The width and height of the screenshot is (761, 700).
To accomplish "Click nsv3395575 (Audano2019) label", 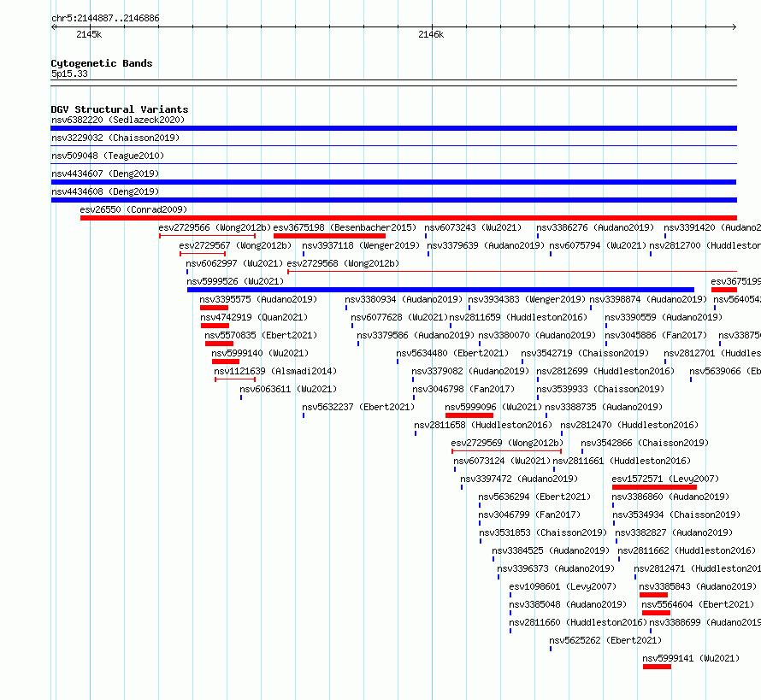I will click(x=258, y=299).
